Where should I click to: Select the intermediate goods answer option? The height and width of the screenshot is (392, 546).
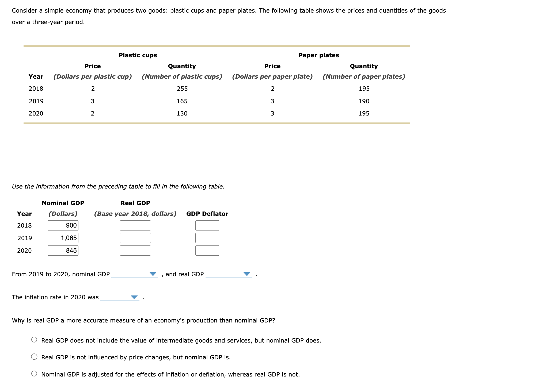point(34,339)
